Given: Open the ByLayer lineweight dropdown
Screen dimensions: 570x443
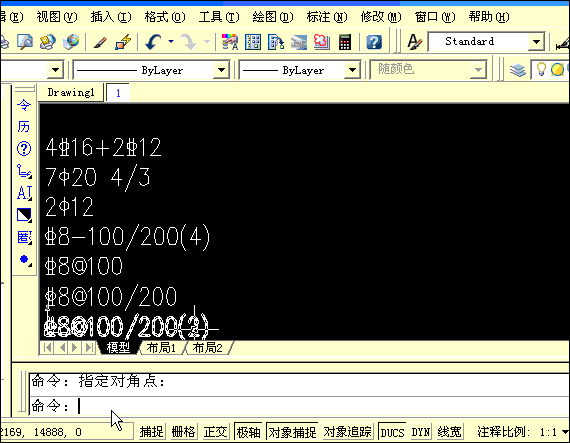Looking at the screenshot, I should (300, 70).
